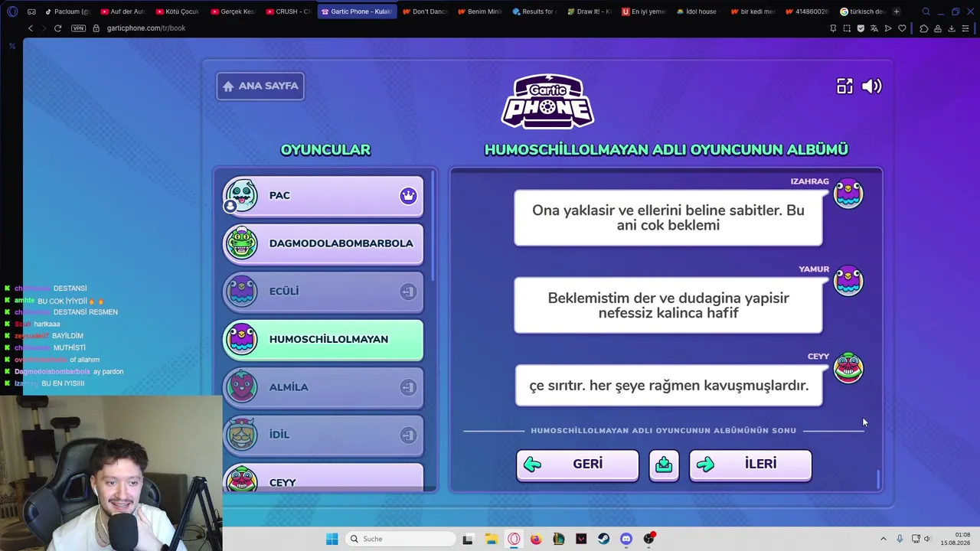Image resolution: width=980 pixels, height=551 pixels.
Task: Click the Gartic Phone logo
Action: pyautogui.click(x=547, y=101)
